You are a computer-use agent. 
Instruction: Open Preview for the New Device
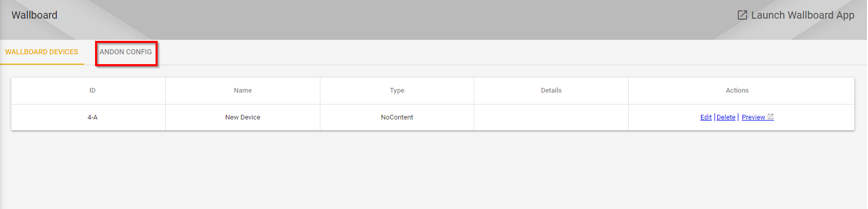pyautogui.click(x=753, y=117)
